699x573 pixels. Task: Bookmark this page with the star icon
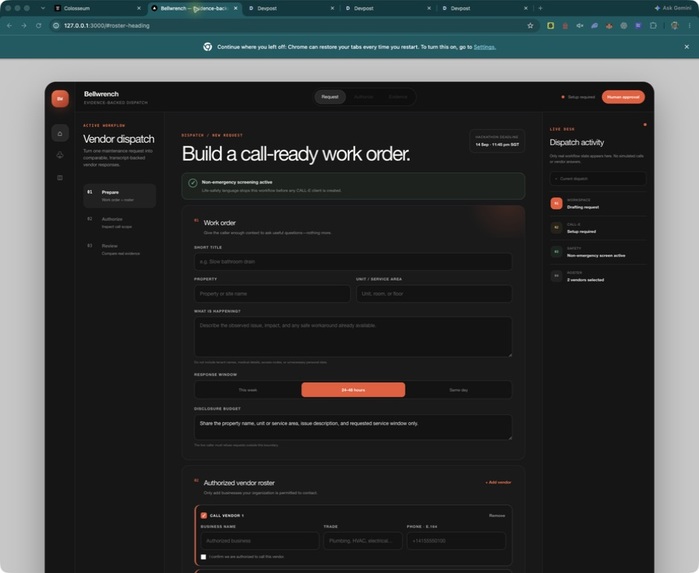tap(530, 26)
